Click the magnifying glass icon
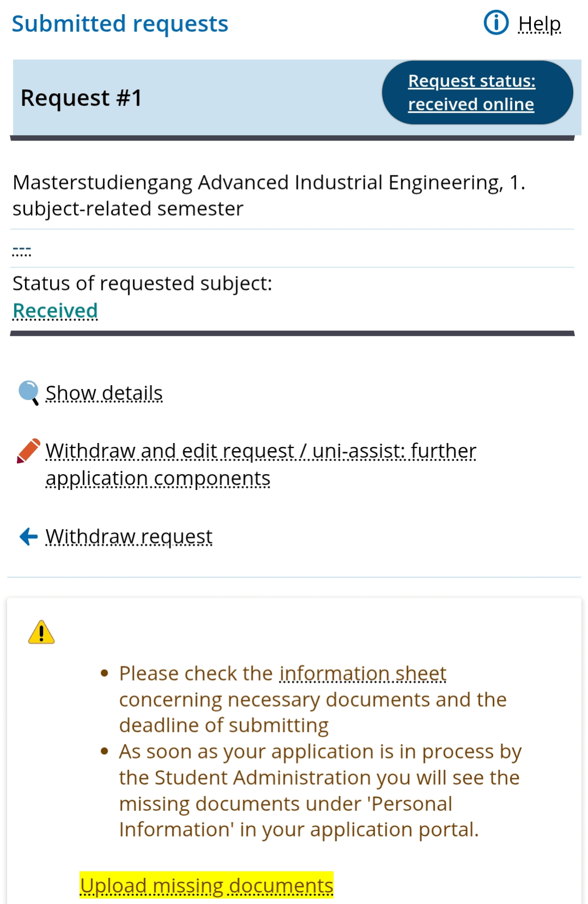This screenshot has height=904, width=588. click(x=28, y=392)
